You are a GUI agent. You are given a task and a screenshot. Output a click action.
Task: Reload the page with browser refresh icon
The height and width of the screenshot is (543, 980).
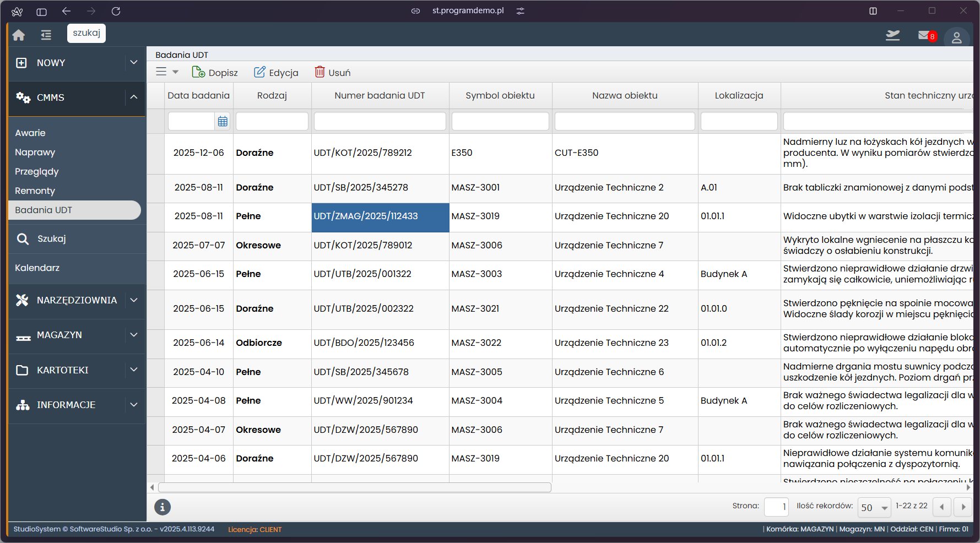tap(116, 11)
